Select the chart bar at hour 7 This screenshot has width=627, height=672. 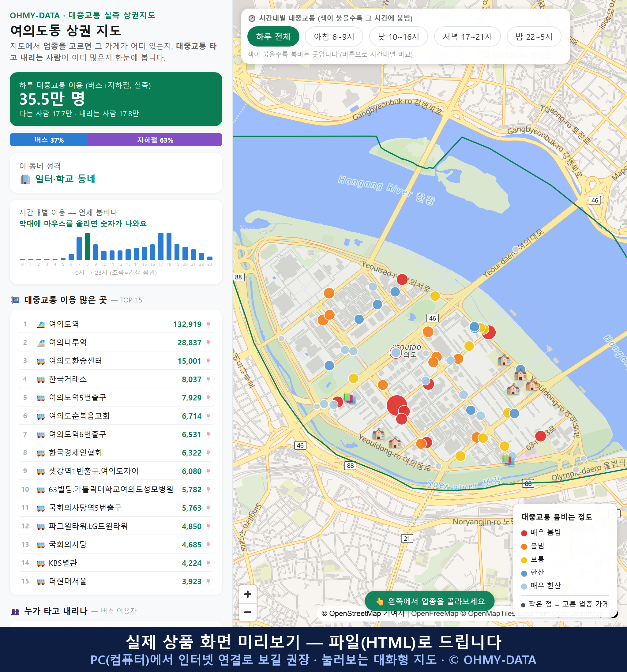[79, 248]
